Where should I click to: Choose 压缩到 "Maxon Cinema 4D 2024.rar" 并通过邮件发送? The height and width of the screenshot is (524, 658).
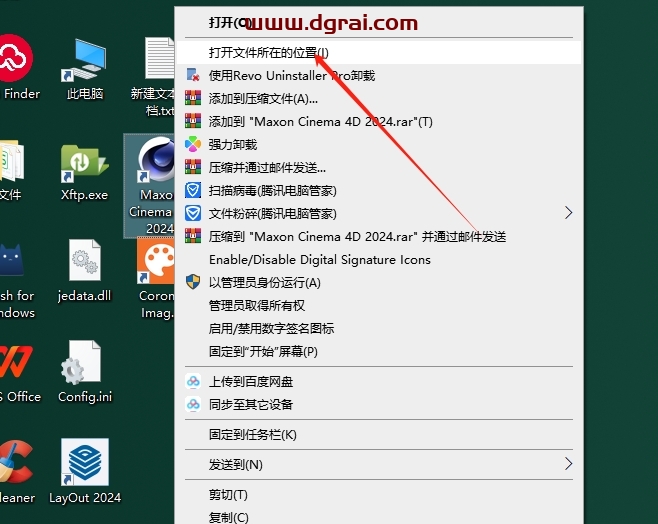click(379, 237)
